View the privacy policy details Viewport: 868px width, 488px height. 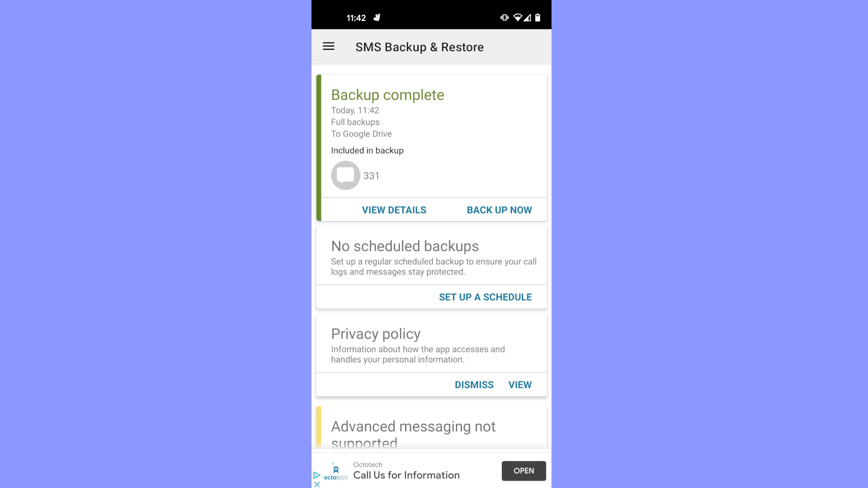tap(519, 385)
